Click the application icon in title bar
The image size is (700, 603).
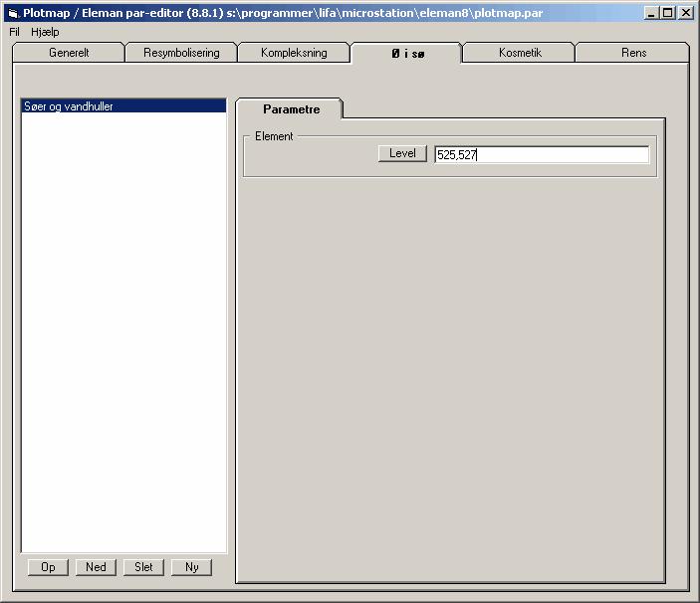click(x=13, y=13)
